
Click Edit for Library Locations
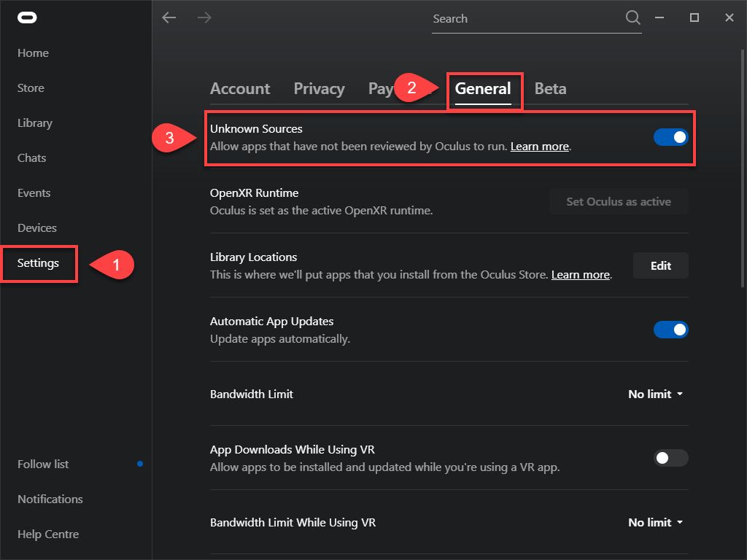click(x=660, y=265)
